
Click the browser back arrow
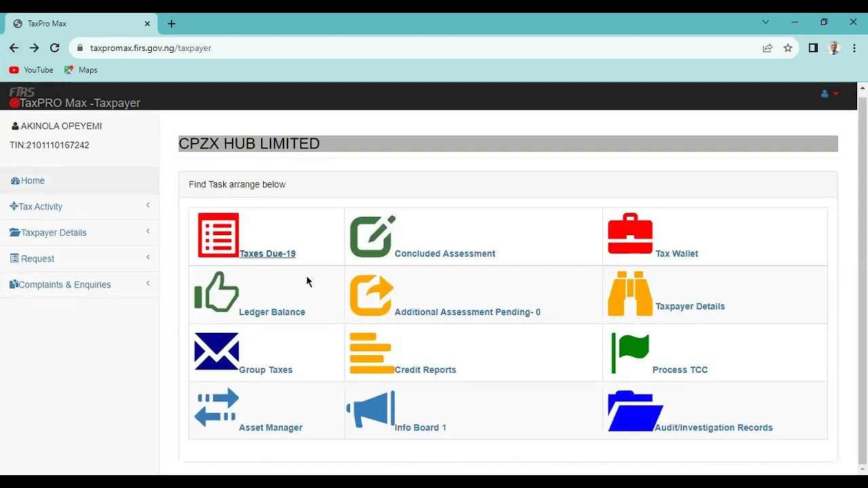(14, 48)
